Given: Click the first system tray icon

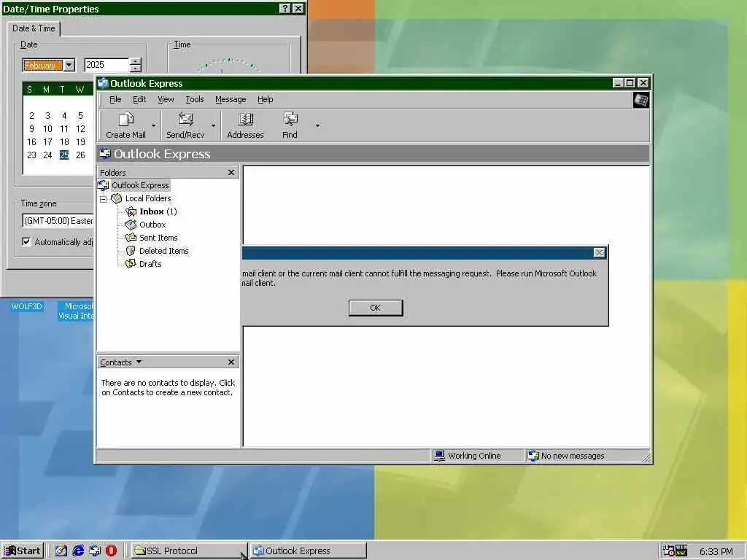Looking at the screenshot, I should tap(668, 551).
